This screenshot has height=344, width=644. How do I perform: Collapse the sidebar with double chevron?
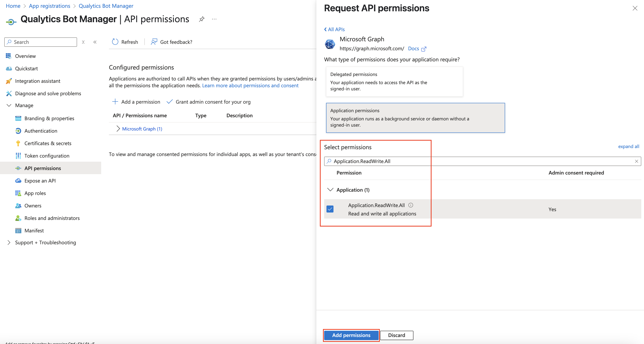[x=95, y=42]
